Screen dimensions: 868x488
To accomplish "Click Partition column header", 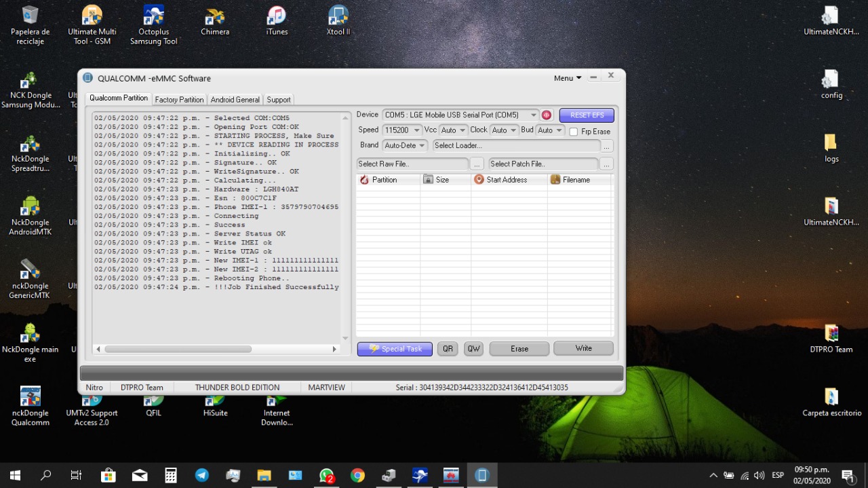I will click(388, 180).
